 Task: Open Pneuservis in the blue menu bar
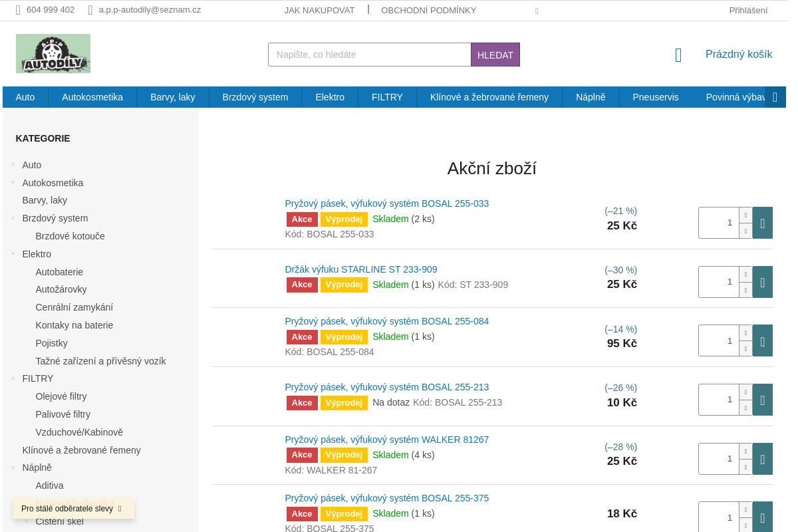tap(656, 97)
